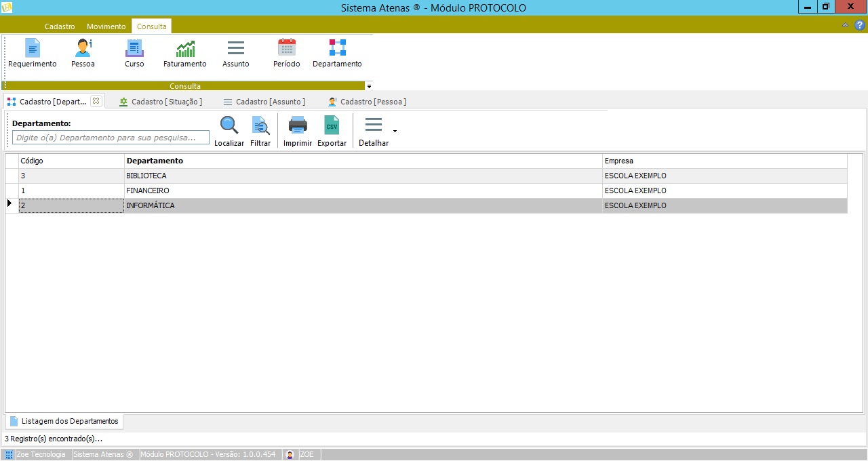Open the Detalhar dropdown arrow
Viewport: 868px width, 461px height.
pos(395,131)
